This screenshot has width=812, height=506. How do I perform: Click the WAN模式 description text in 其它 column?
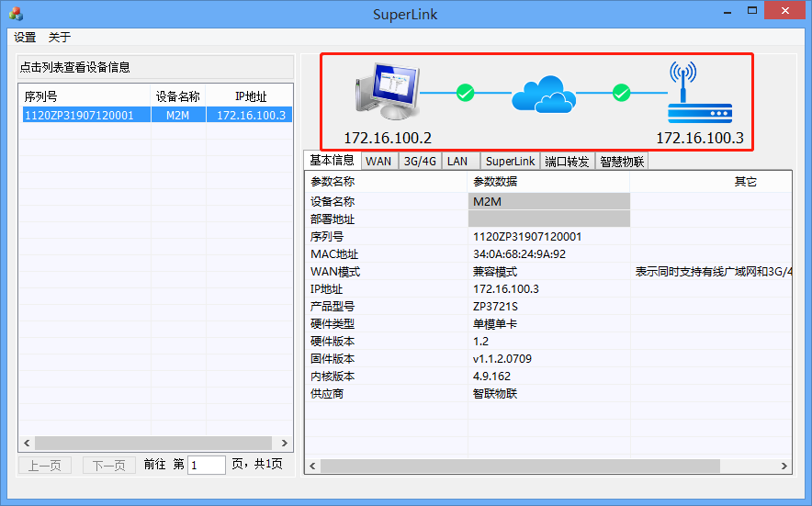[x=714, y=272]
